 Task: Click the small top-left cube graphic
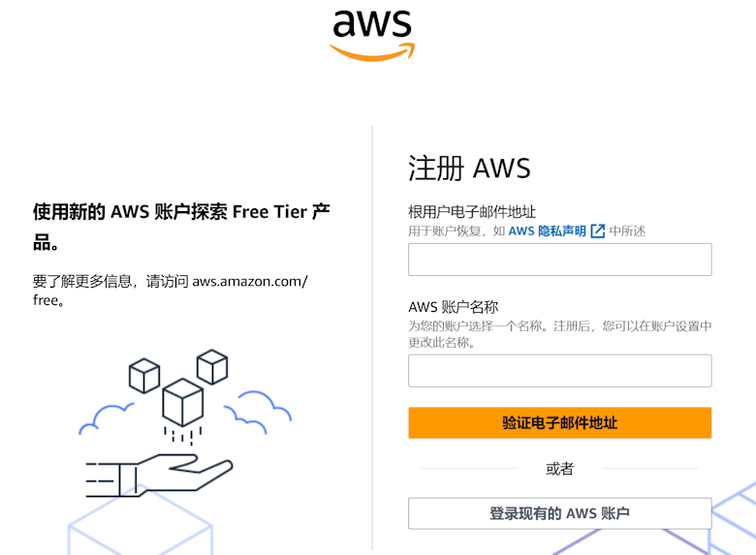click(x=144, y=375)
